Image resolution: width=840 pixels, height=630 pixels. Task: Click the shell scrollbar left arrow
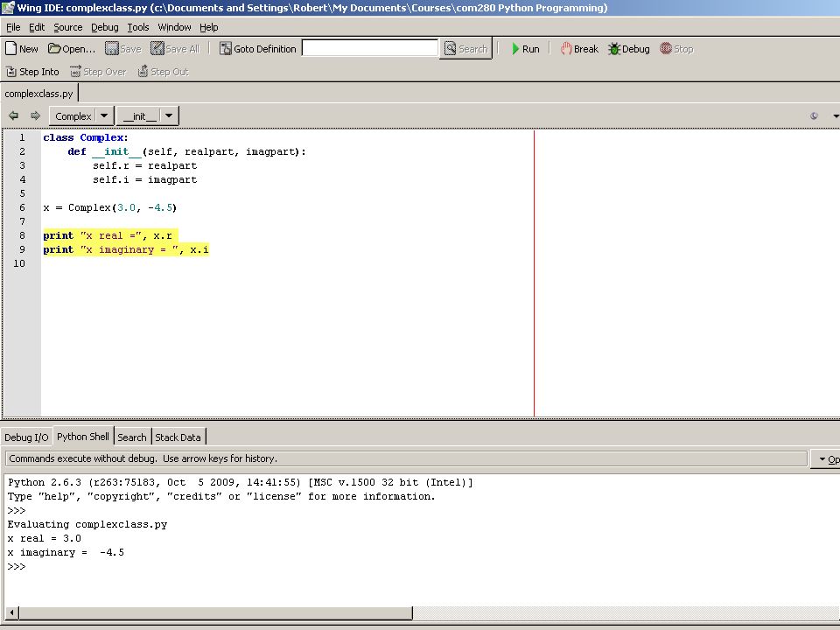[11, 612]
